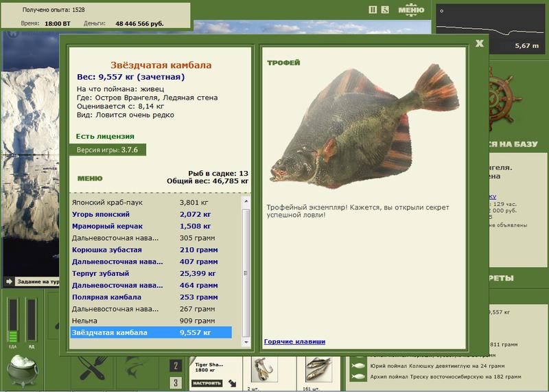Click the S icon beside pause
Image resolution: width=549 pixels, height=392 pixels.
pyautogui.click(x=385, y=10)
